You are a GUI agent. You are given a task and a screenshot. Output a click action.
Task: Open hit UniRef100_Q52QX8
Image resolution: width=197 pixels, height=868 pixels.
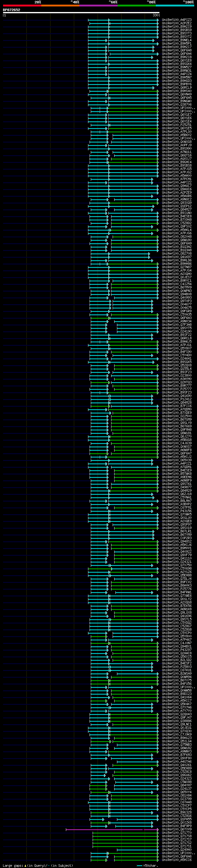click(x=177, y=365)
